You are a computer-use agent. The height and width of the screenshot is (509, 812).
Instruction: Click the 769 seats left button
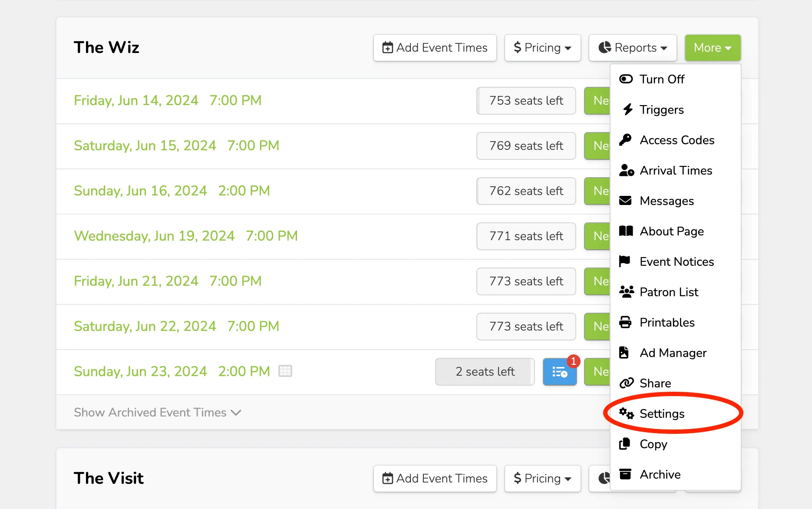[x=526, y=146]
